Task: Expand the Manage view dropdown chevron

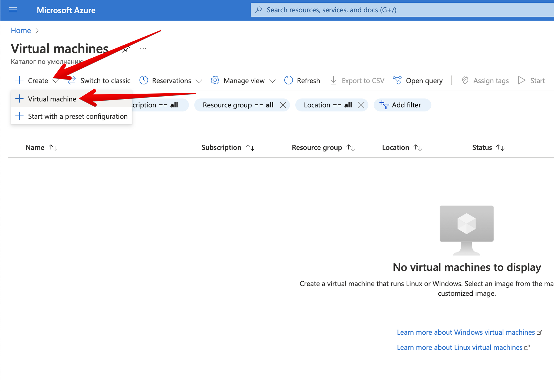Action: (x=272, y=81)
